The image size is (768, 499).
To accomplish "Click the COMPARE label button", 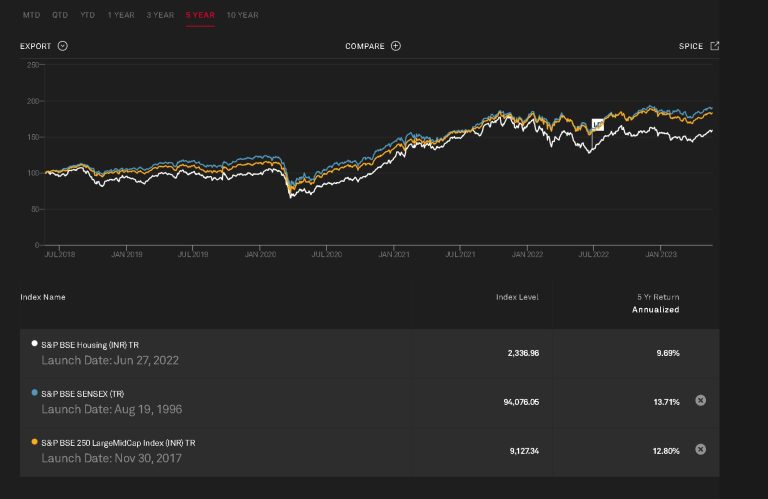I will [x=365, y=46].
